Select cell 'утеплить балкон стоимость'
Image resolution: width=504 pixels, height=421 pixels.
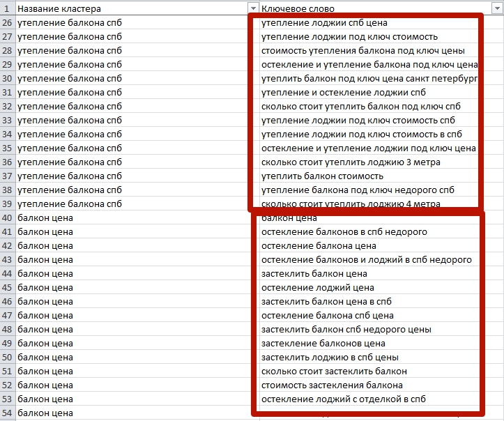tap(381, 176)
